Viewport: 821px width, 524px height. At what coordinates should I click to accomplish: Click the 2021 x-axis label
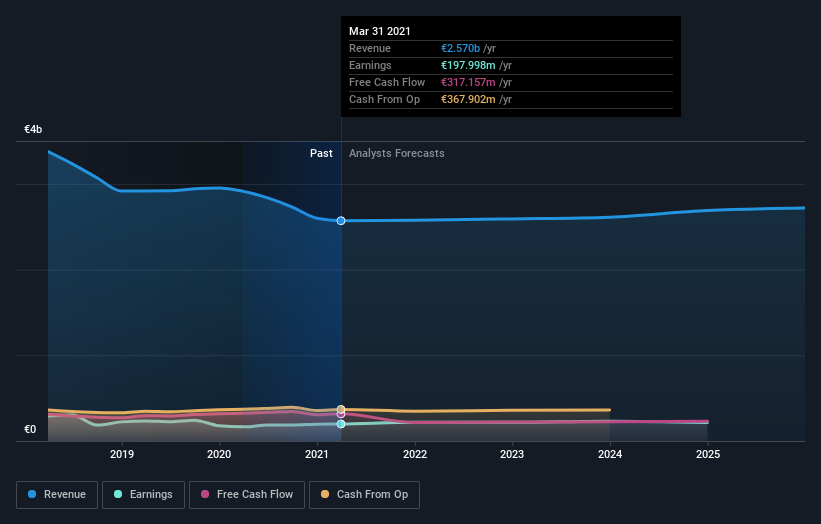click(317, 454)
